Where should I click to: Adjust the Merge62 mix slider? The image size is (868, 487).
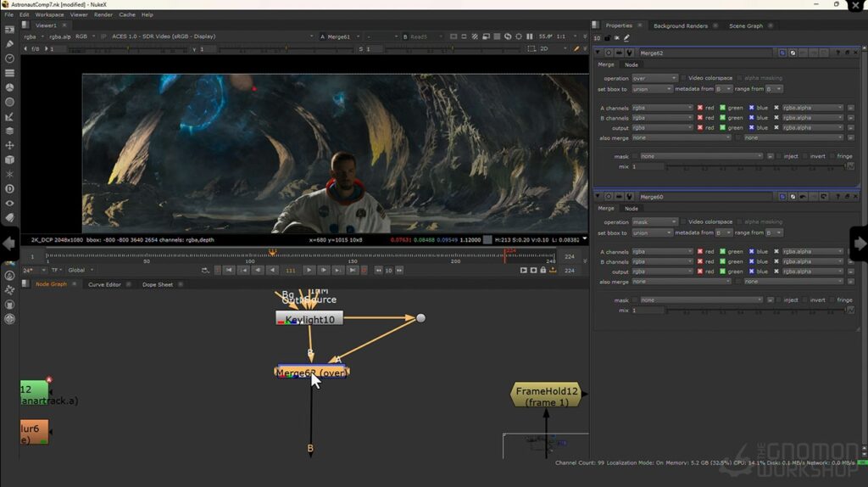755,167
